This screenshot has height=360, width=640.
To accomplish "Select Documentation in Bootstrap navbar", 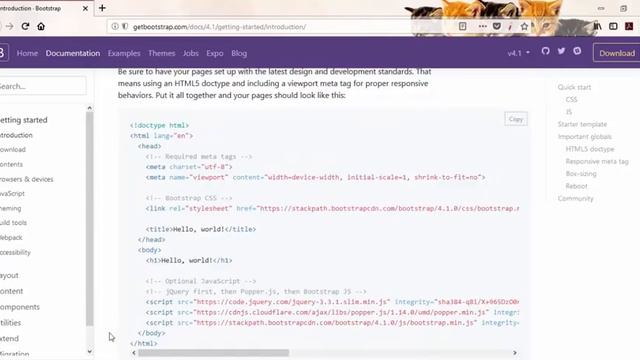I will 73,53.
